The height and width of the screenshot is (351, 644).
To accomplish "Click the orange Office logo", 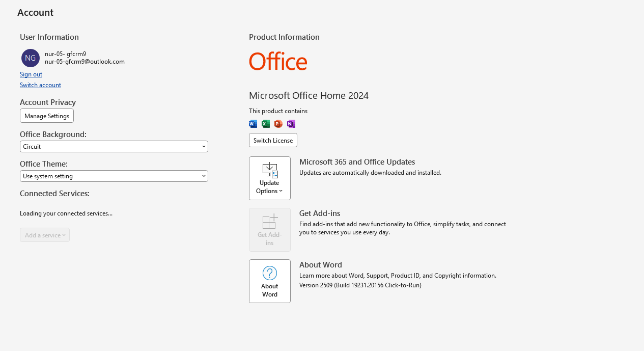I will tap(278, 61).
